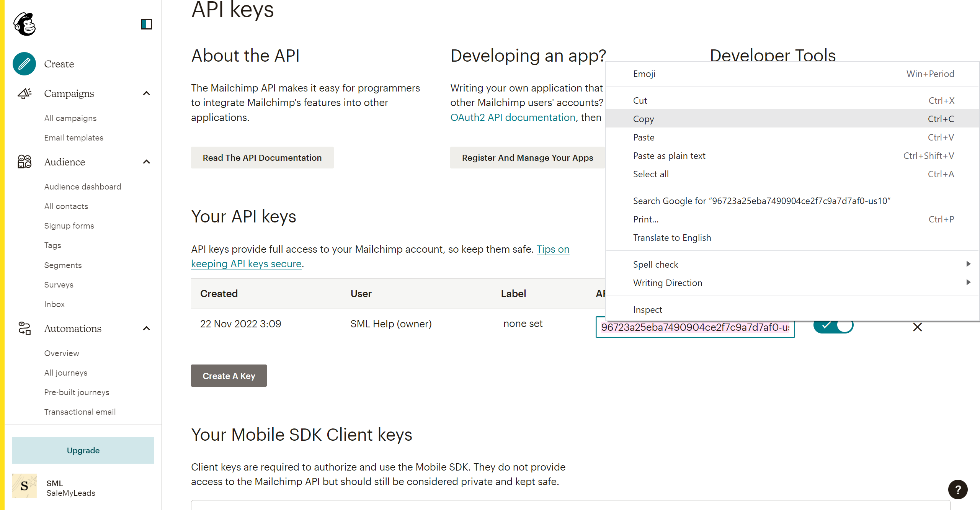Click the Campaigns megaphone icon
This screenshot has width=980, height=510.
coord(24,93)
